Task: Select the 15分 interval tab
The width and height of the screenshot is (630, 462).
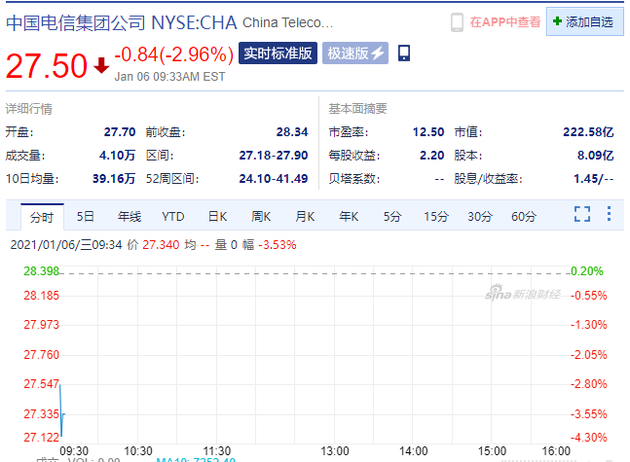Action: tap(436, 217)
